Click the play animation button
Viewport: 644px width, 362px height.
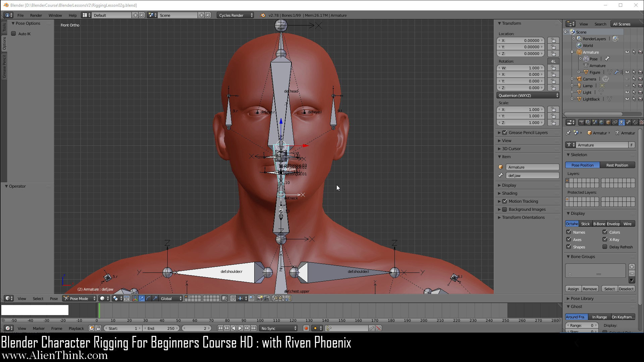240,328
